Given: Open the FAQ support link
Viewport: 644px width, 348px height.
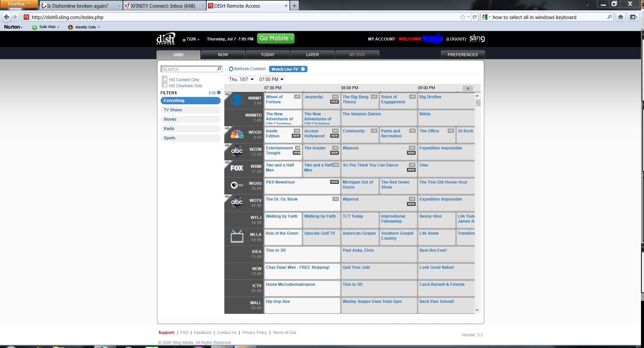Looking at the screenshot, I should pyautogui.click(x=184, y=333).
